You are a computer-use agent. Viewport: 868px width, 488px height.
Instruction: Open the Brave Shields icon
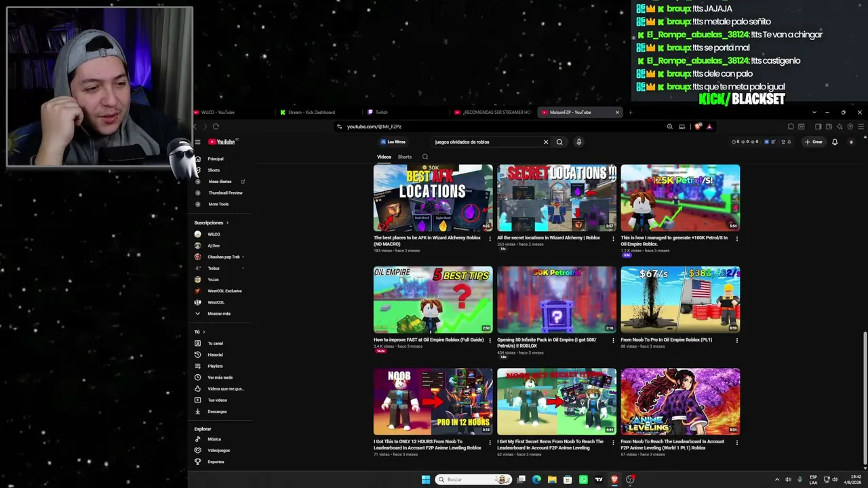(698, 127)
